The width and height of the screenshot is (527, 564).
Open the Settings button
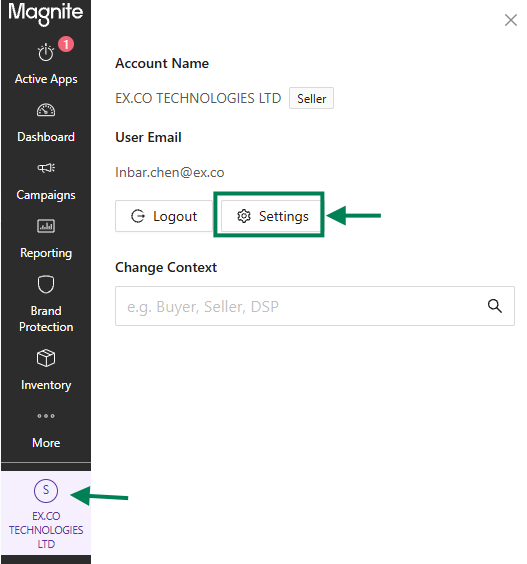[272, 216]
